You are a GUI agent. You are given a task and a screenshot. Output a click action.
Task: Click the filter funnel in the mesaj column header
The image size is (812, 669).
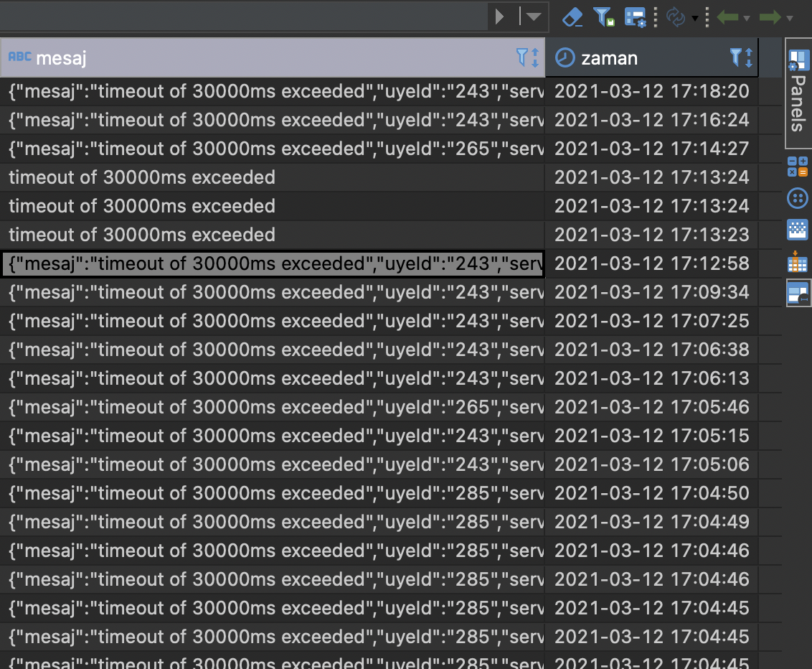point(522,57)
